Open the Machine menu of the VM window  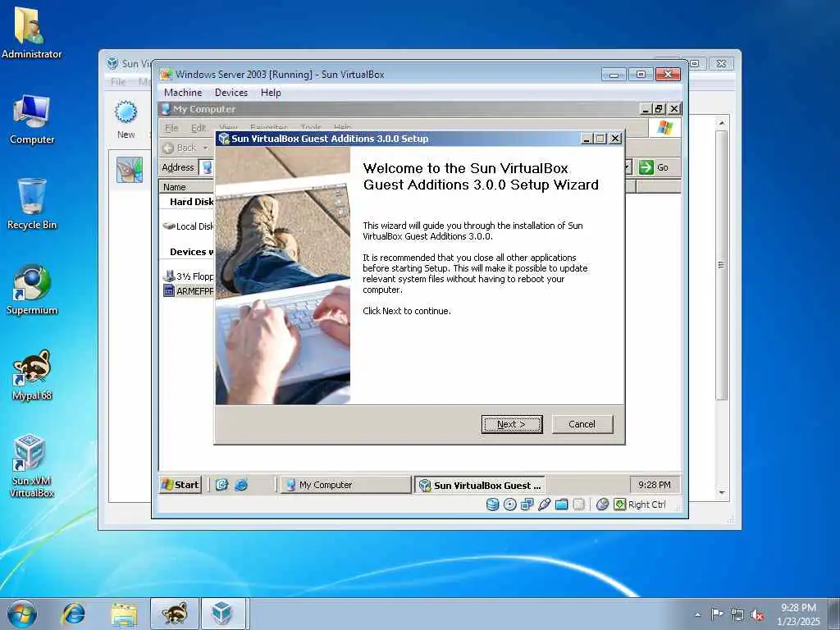coord(183,93)
